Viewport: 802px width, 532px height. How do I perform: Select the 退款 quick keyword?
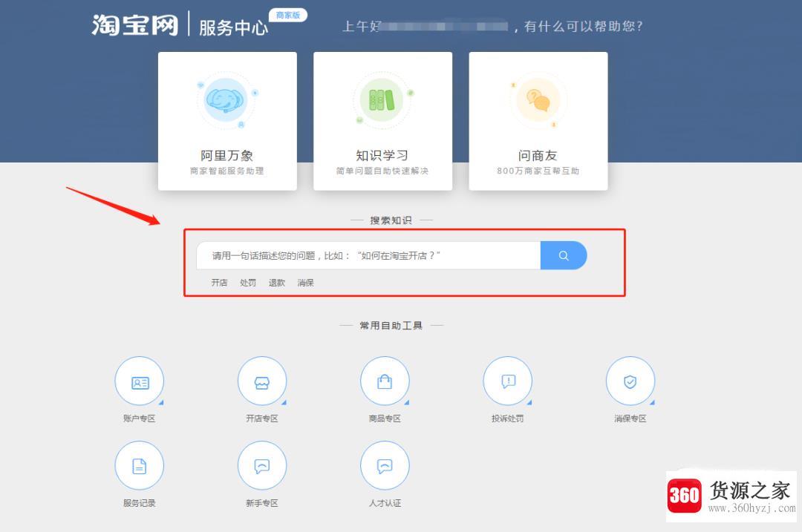(277, 283)
